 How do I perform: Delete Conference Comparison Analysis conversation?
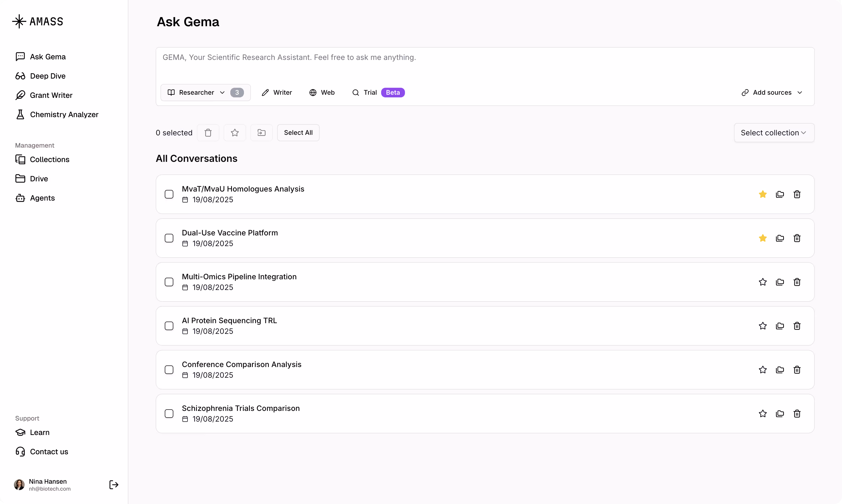pos(797,369)
